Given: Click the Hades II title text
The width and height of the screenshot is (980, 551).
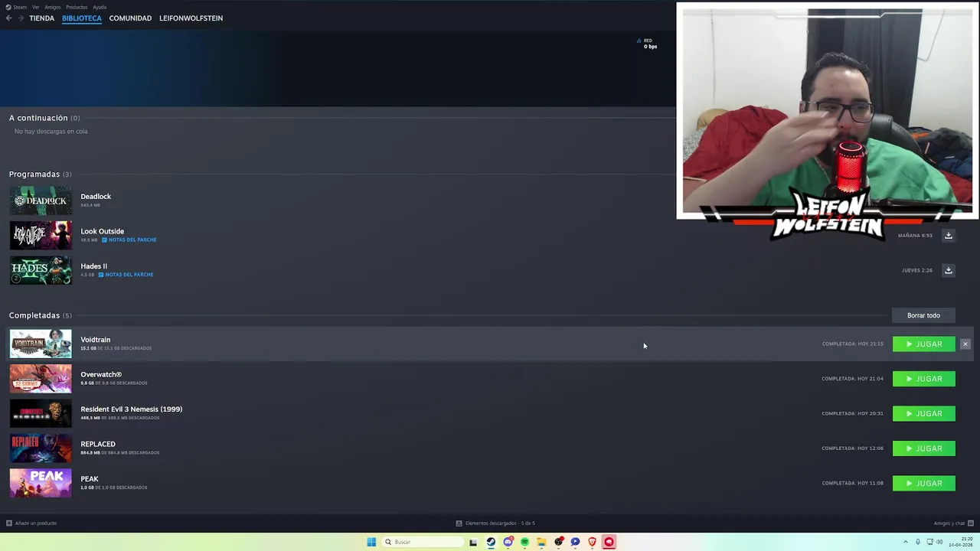Looking at the screenshot, I should (x=94, y=266).
